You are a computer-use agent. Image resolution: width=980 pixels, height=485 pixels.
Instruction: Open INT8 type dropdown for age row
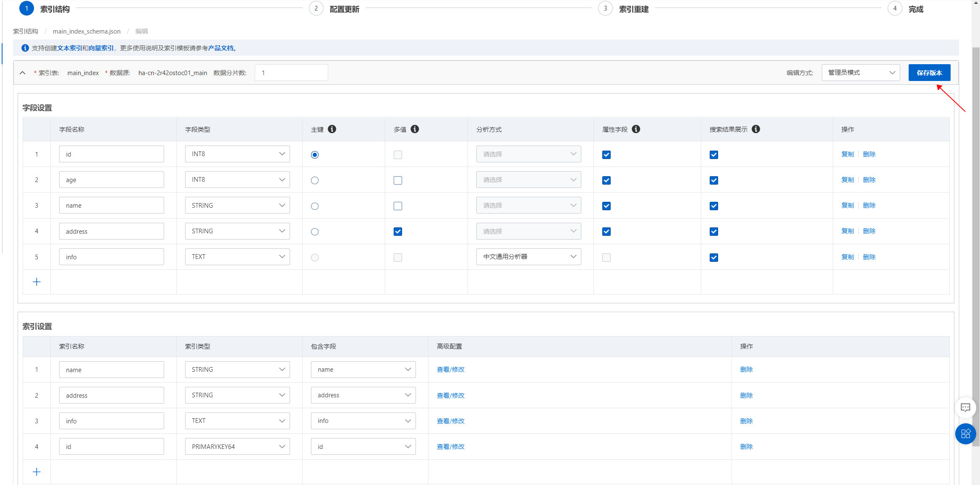pos(238,180)
